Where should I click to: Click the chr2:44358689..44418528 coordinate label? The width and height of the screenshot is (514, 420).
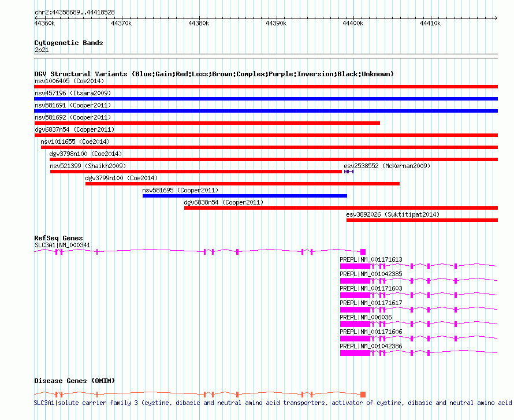tap(75, 13)
